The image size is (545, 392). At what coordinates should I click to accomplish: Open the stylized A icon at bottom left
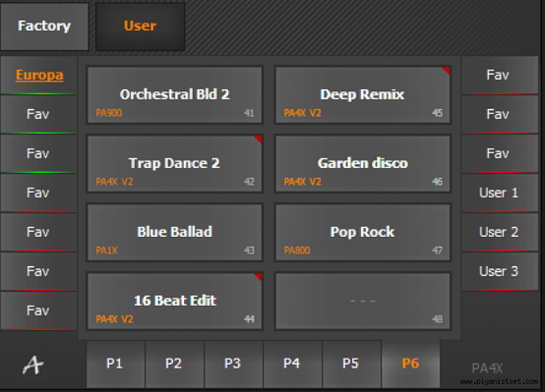[33, 365]
